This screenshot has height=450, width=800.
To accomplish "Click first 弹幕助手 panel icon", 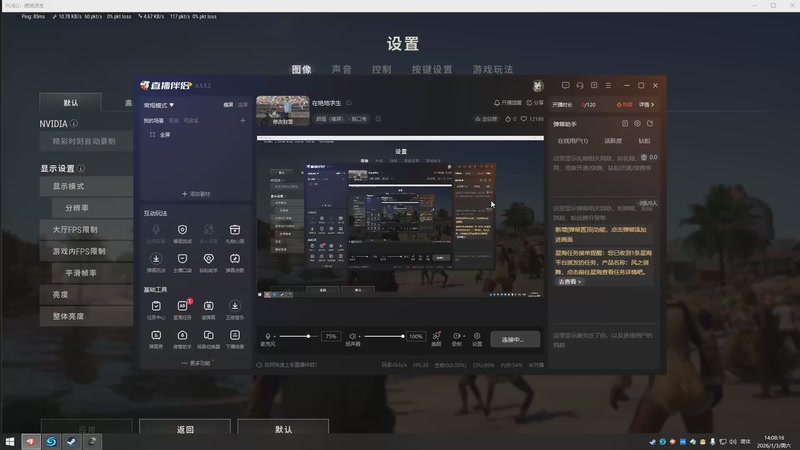I will [x=625, y=123].
